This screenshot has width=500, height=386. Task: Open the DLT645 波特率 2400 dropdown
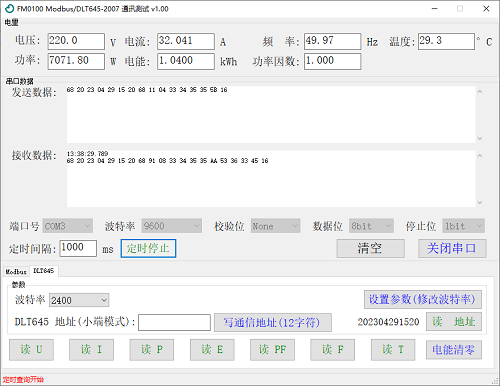[x=79, y=300]
